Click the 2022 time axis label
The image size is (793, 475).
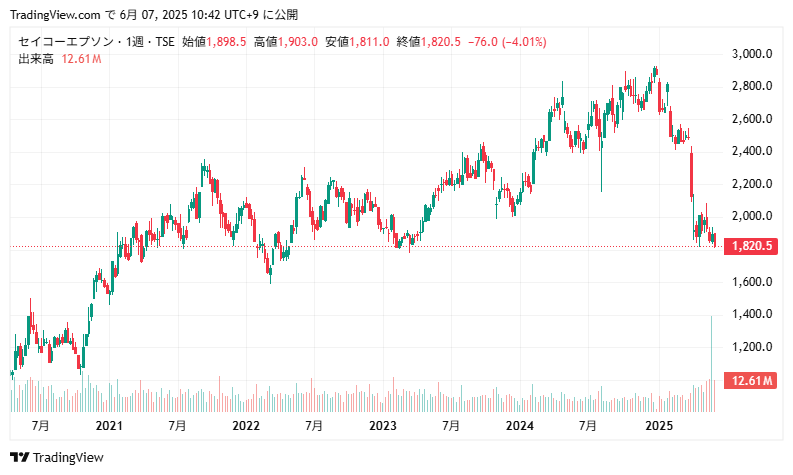[x=246, y=426]
